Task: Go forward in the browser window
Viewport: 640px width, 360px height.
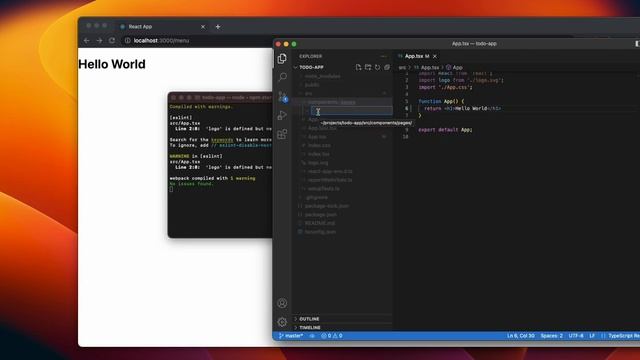Action: click(x=99, y=40)
